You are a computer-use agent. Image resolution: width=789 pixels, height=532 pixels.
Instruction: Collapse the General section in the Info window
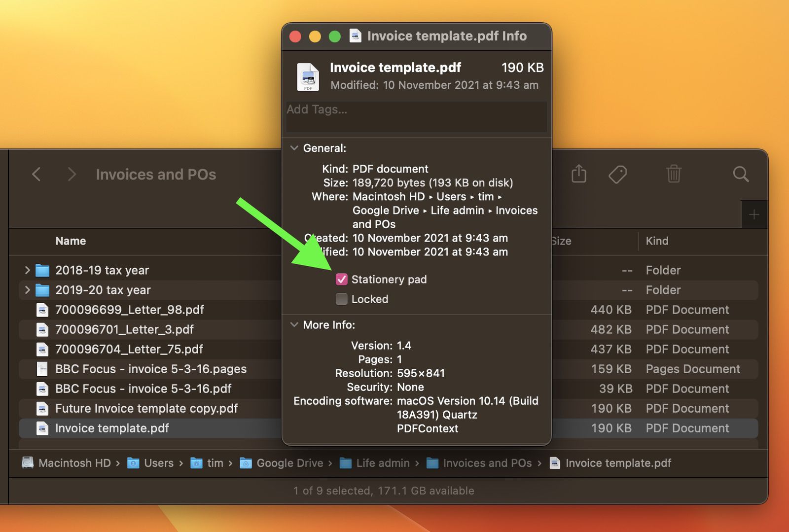(294, 148)
